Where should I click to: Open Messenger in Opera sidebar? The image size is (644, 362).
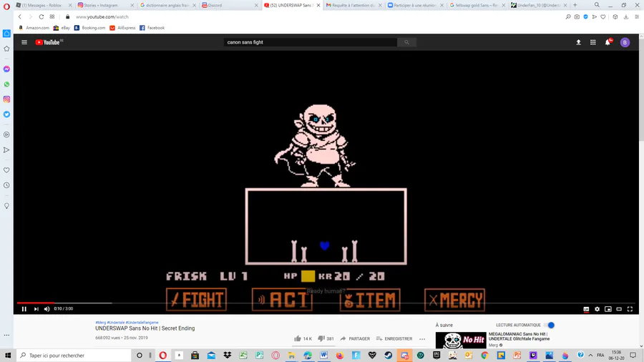(x=6, y=69)
